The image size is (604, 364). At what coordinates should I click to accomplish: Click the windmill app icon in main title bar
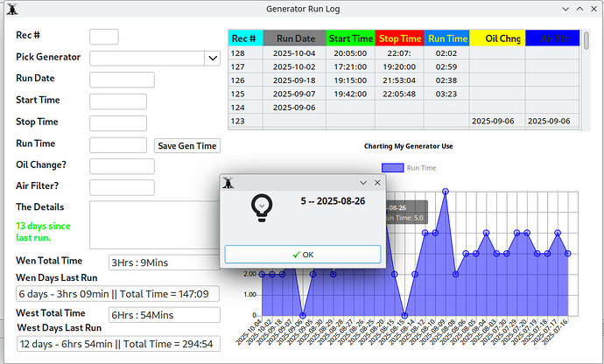(x=11, y=10)
